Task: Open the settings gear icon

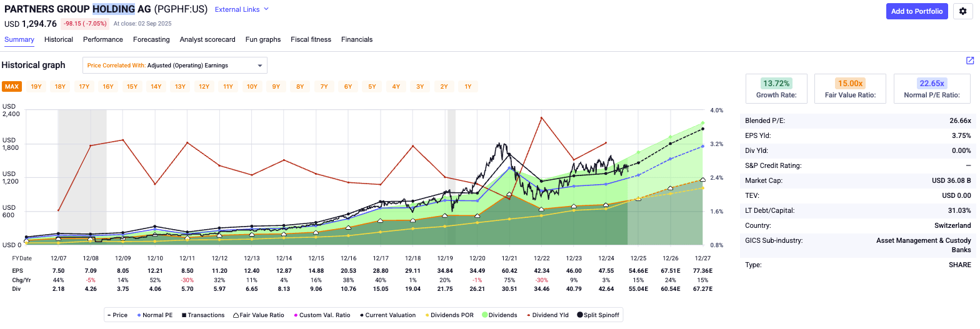Action: click(963, 11)
